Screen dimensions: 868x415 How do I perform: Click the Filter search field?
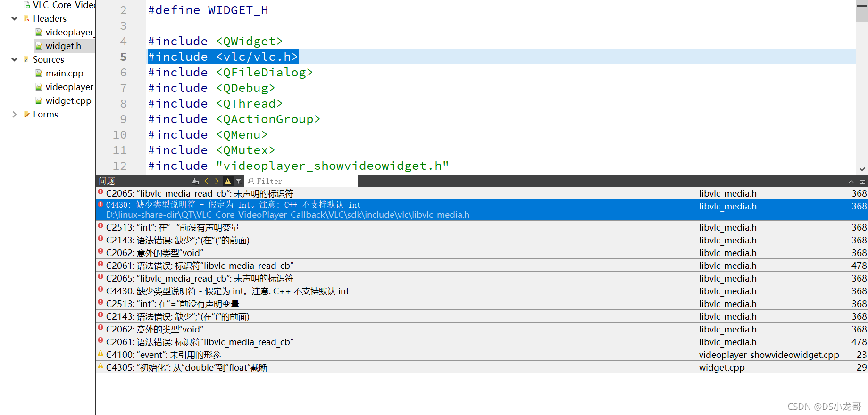tap(301, 181)
